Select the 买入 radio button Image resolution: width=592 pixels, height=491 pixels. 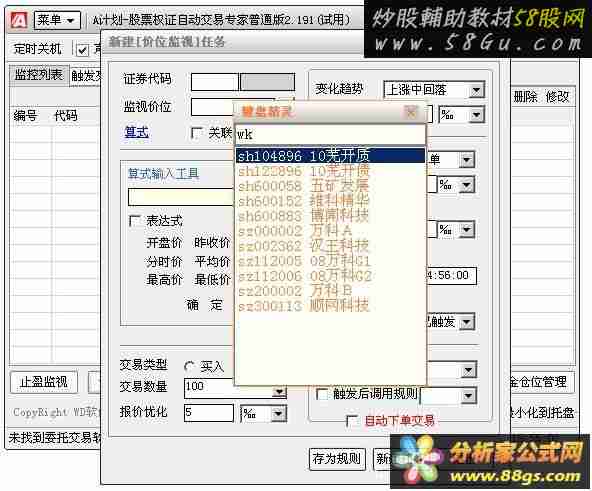pyautogui.click(x=189, y=366)
